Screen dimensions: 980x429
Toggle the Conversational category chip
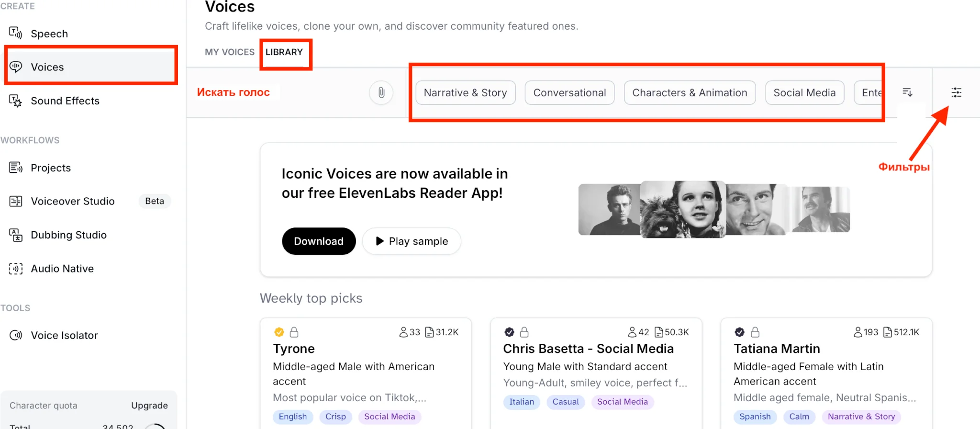(569, 93)
